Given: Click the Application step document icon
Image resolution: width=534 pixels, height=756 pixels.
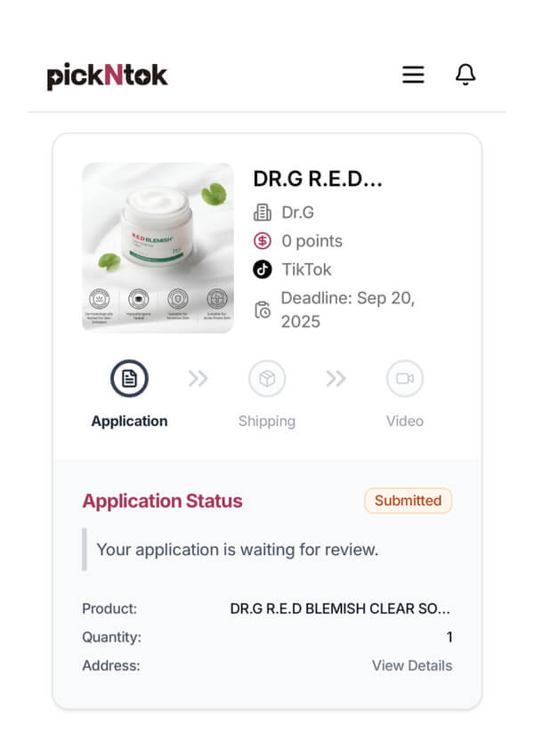Looking at the screenshot, I should [129, 379].
